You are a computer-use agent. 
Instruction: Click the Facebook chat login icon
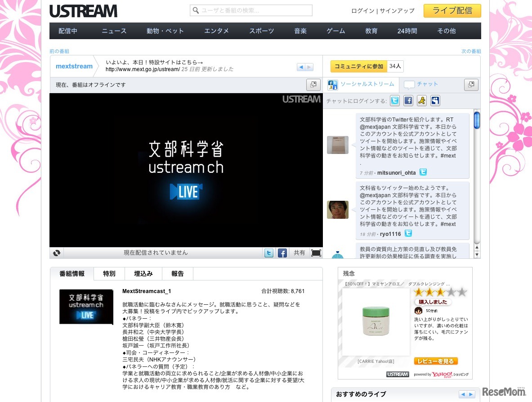408,100
